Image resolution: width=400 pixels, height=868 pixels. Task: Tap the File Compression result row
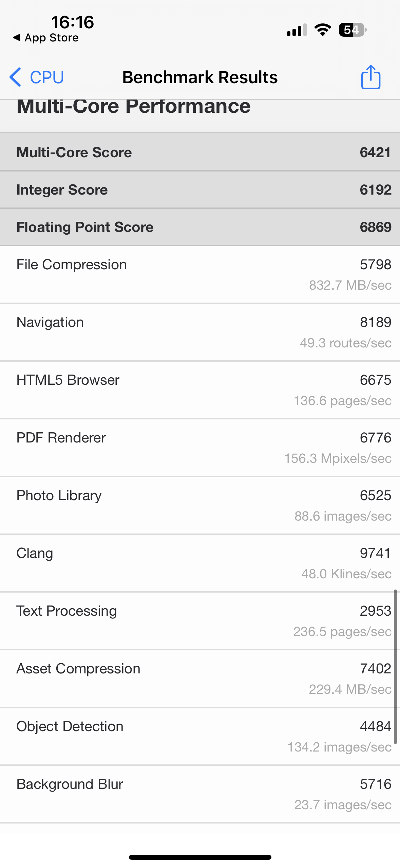tap(200, 274)
